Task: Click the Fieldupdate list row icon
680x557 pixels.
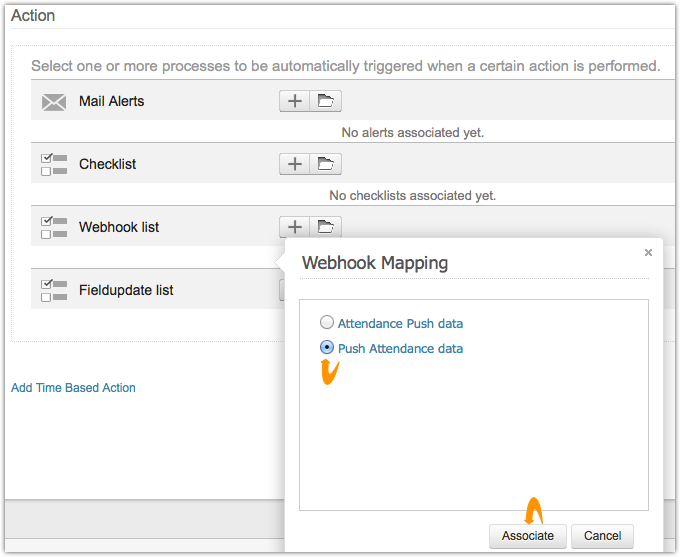Action: click(53, 290)
